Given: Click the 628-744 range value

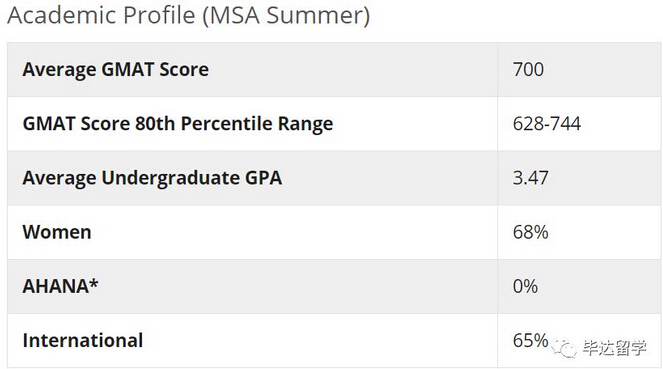Looking at the screenshot, I should pyautogui.click(x=547, y=123).
